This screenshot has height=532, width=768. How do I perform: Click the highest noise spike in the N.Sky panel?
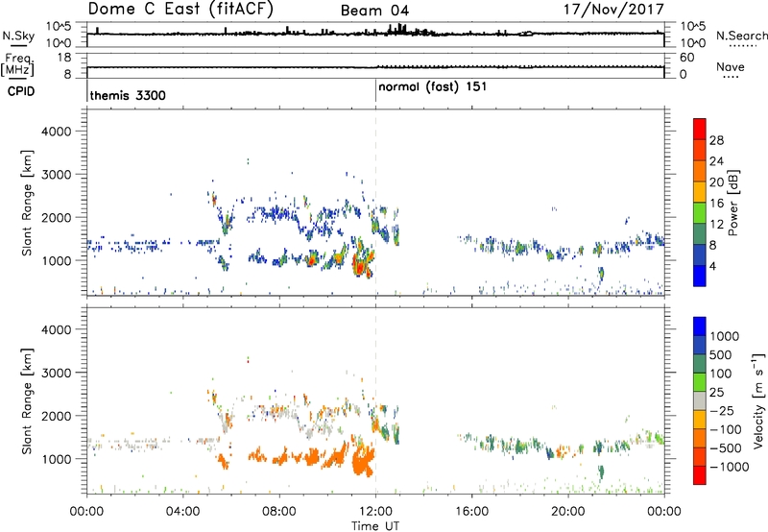(x=399, y=29)
